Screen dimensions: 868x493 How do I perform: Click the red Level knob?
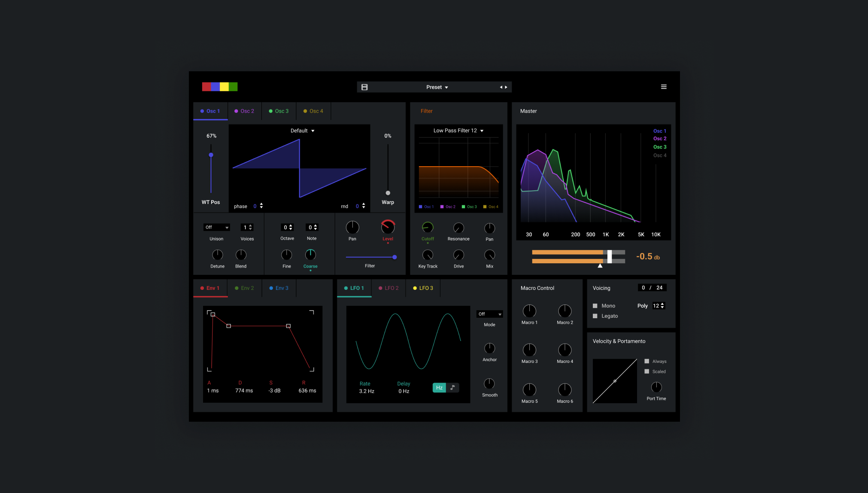pyautogui.click(x=388, y=227)
